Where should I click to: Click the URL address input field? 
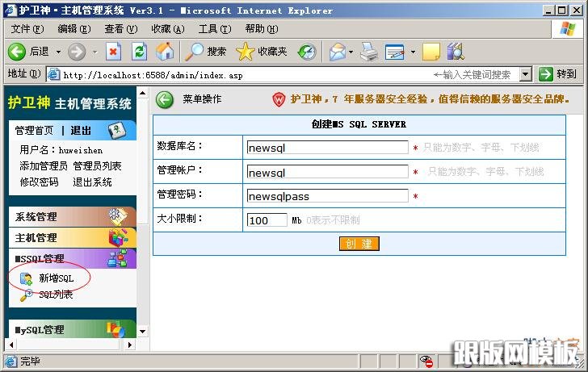point(289,74)
